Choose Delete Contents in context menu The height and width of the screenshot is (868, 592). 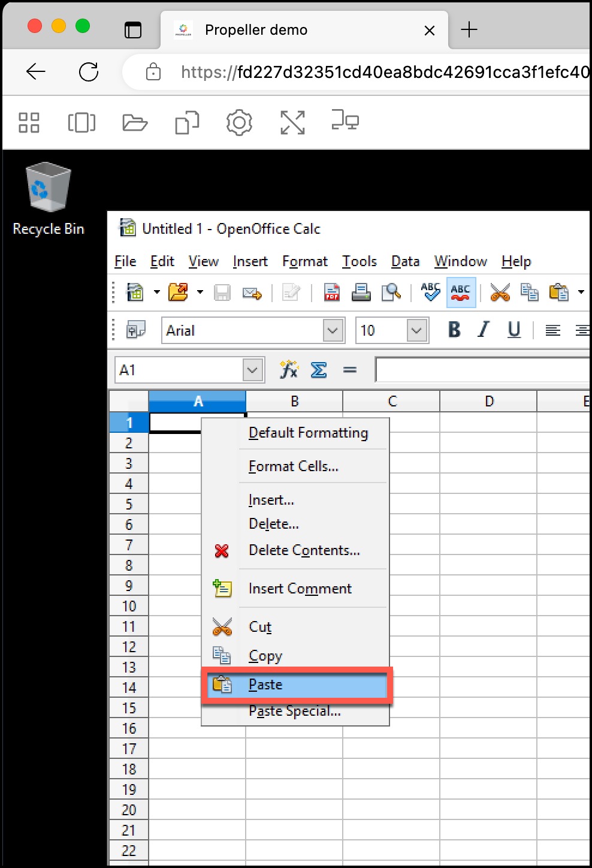(x=295, y=550)
